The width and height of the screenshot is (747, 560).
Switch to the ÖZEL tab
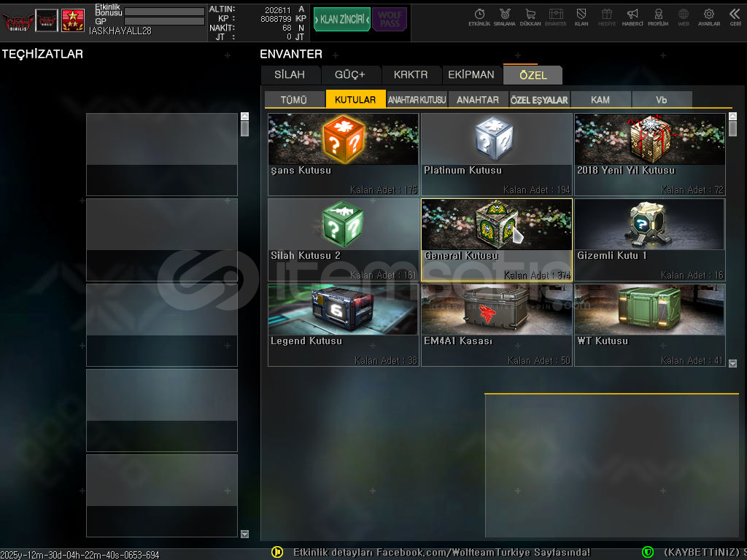(533, 75)
